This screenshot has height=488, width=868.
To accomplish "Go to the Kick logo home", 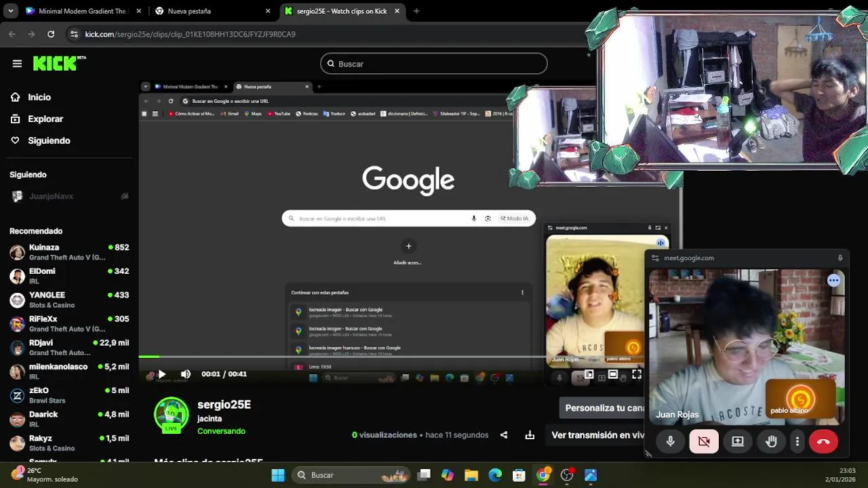I will 59,63.
